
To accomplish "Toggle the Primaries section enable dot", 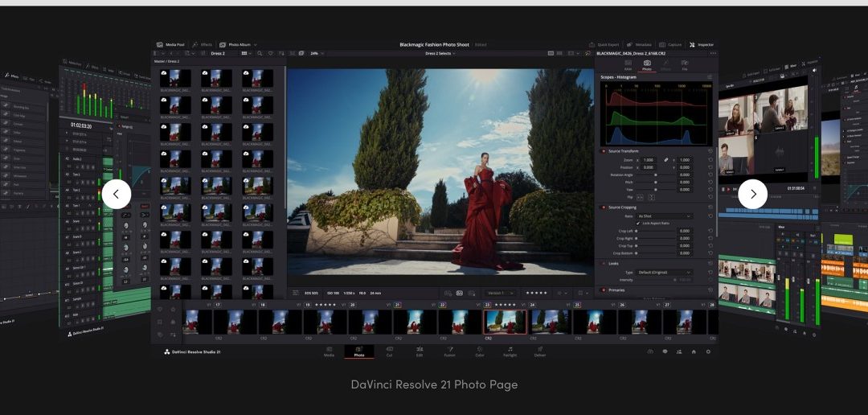I will 604,290.
